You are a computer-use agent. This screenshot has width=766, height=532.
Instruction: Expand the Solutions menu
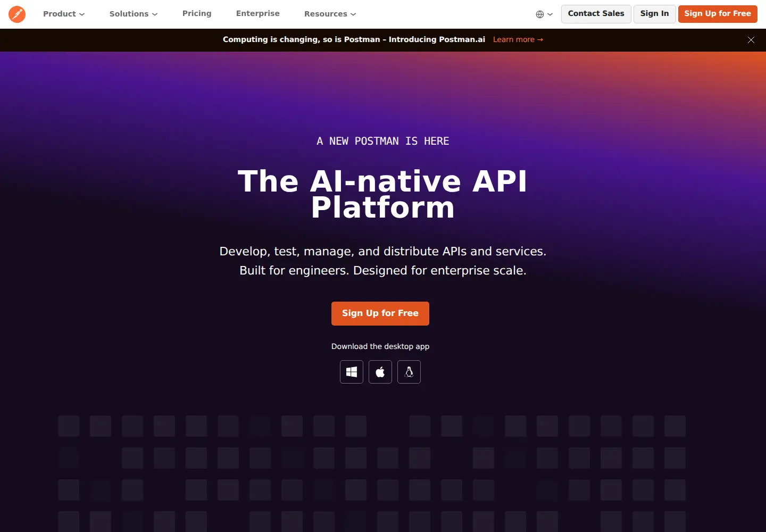134,14
